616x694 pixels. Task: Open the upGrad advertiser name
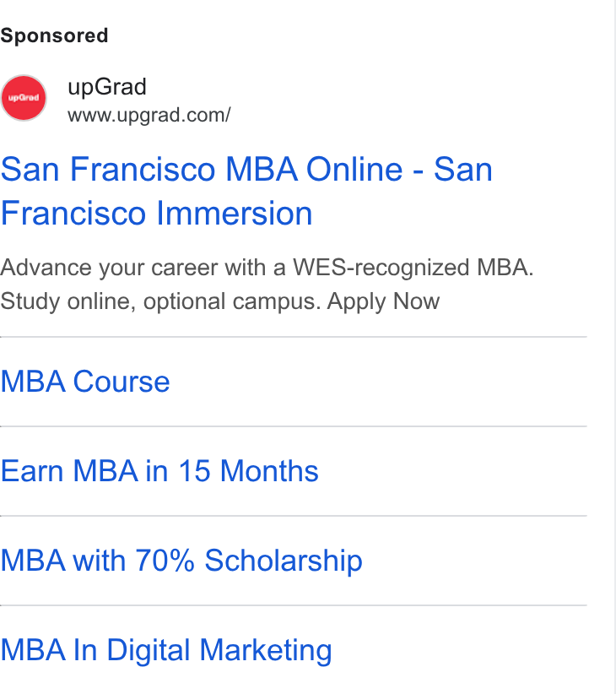point(107,87)
